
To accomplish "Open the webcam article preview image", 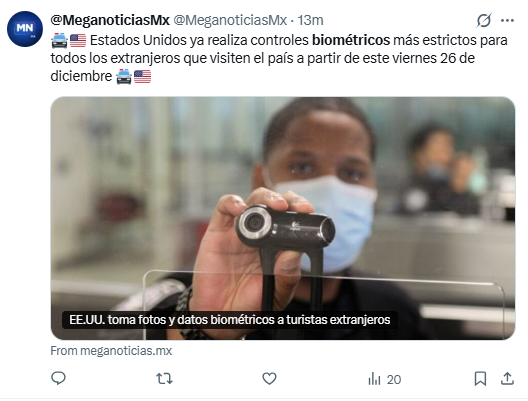I will (283, 218).
